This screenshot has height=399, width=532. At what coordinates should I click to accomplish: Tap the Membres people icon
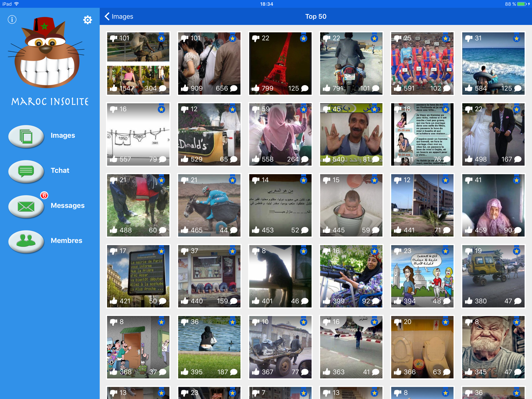(26, 241)
